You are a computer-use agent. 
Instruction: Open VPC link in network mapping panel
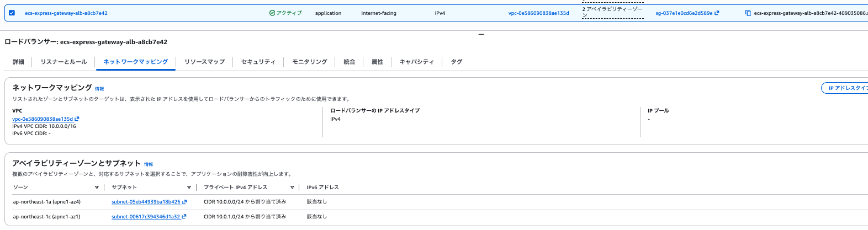click(x=43, y=119)
